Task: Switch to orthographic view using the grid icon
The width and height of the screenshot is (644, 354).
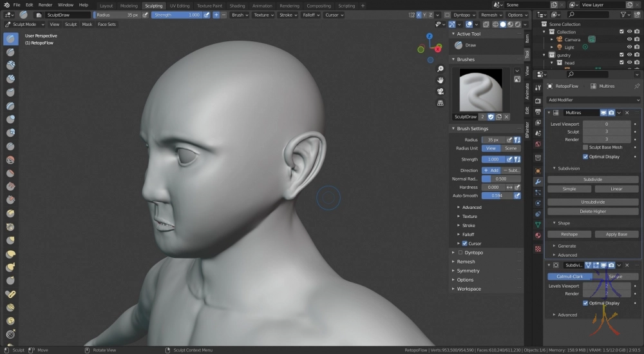Action: pos(440,103)
